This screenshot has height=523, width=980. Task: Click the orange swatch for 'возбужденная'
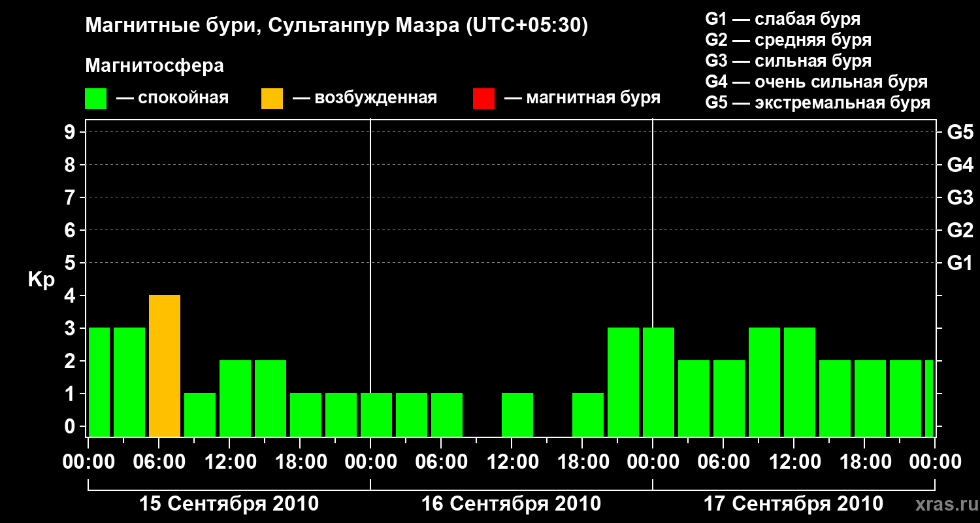[272, 98]
